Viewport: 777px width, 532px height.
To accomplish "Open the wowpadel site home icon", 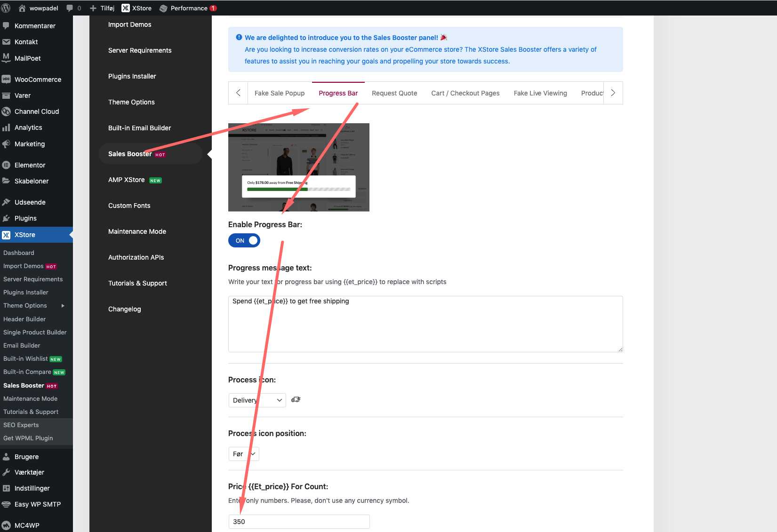I will click(22, 8).
